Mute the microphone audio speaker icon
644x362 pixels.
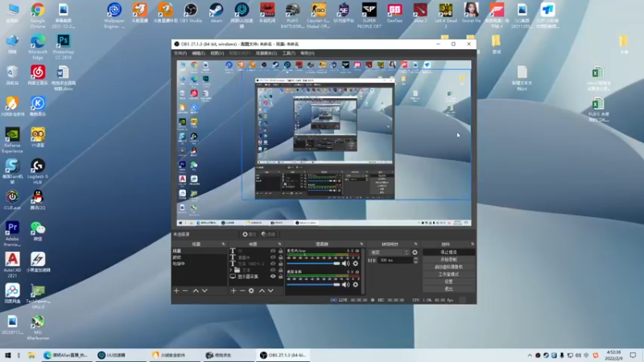346,264
